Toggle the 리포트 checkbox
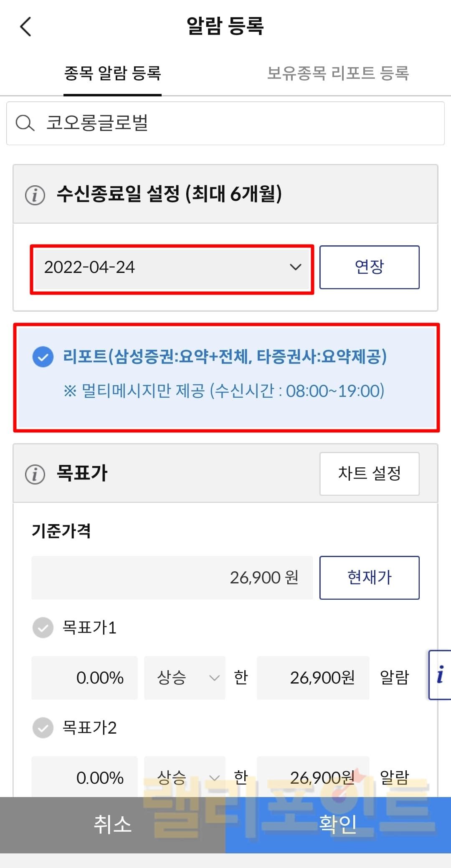451x868 pixels. 43,357
